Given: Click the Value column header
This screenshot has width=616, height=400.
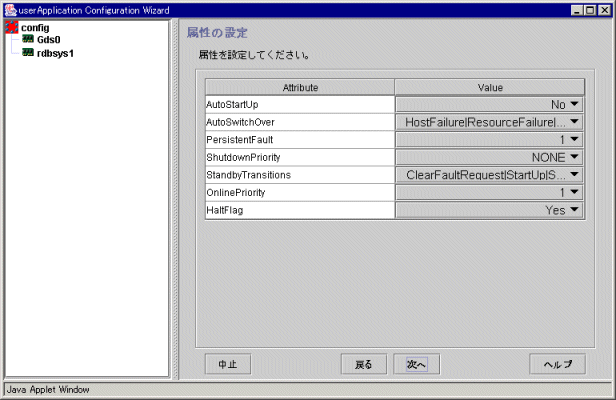Looking at the screenshot, I should coord(490,87).
